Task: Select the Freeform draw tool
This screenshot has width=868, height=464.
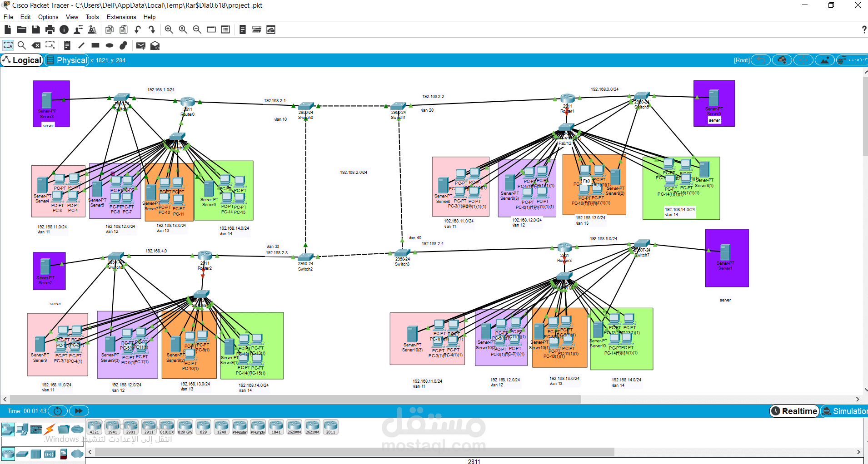Action: tap(124, 45)
